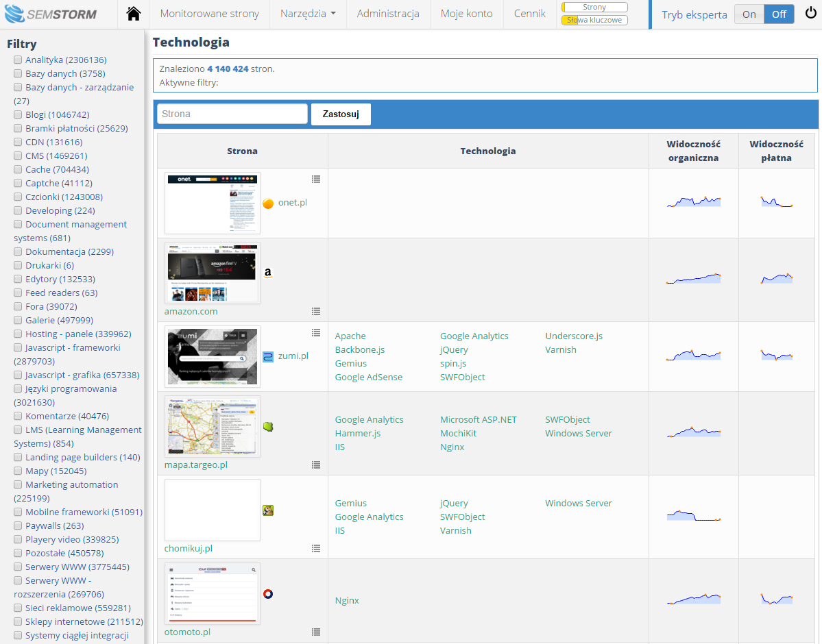822x644 pixels.
Task: Check the Sklepy internetowe filter
Action: (18, 621)
